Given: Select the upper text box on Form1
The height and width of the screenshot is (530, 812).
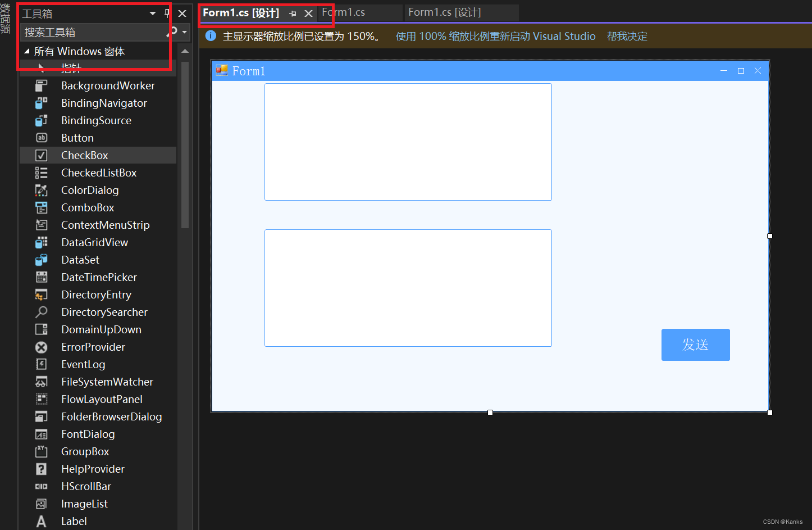Looking at the screenshot, I should 408,142.
